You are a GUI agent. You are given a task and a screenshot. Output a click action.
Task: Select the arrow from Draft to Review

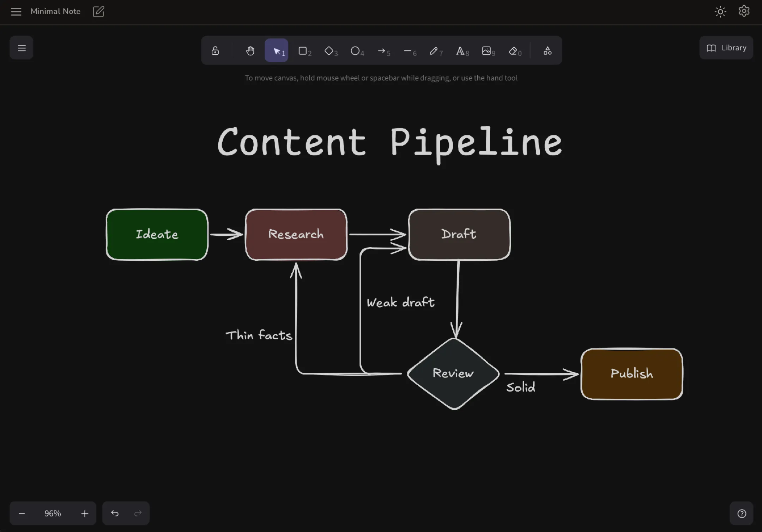[457, 299]
